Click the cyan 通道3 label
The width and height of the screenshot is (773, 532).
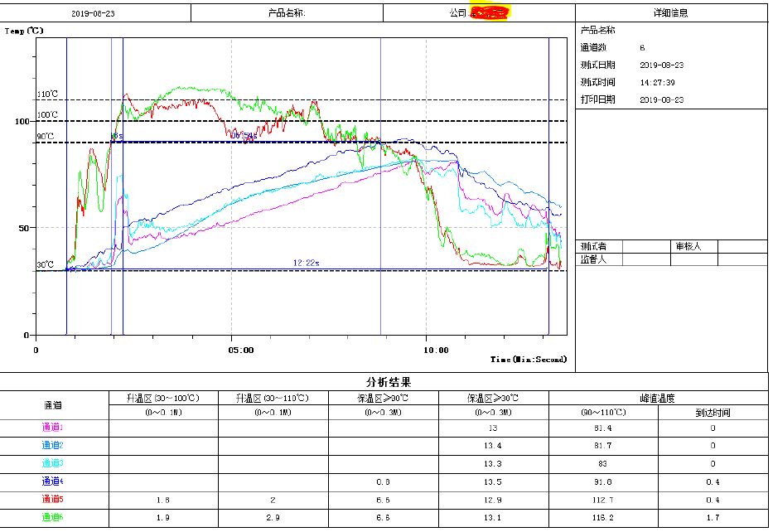point(52,463)
